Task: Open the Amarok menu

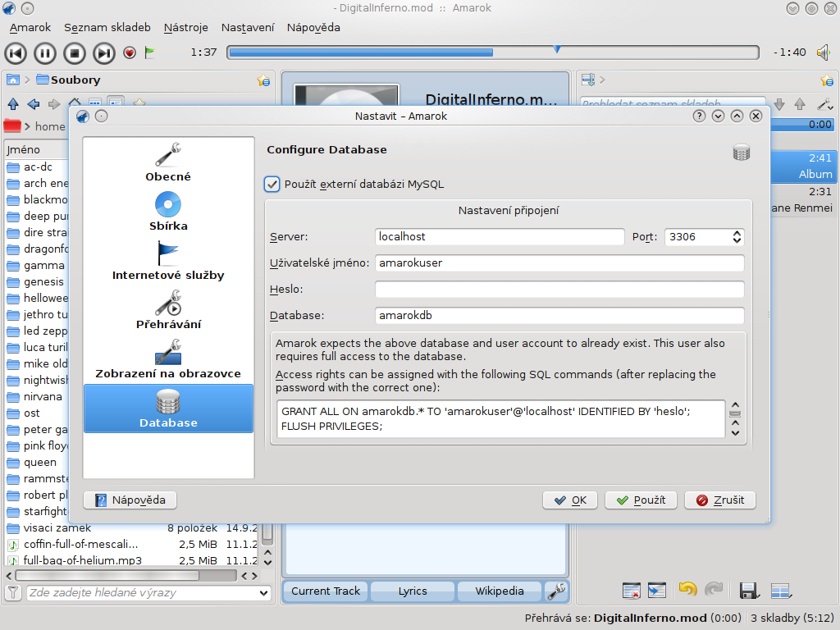Action: pos(30,27)
